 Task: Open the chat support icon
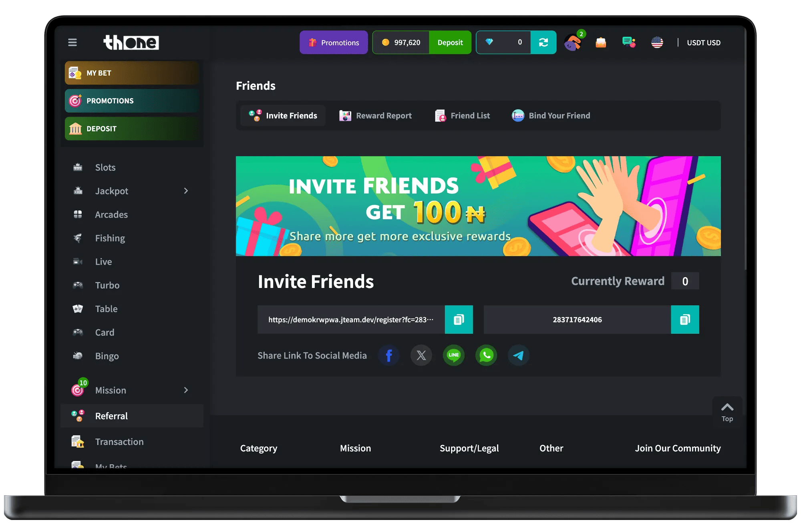(629, 42)
